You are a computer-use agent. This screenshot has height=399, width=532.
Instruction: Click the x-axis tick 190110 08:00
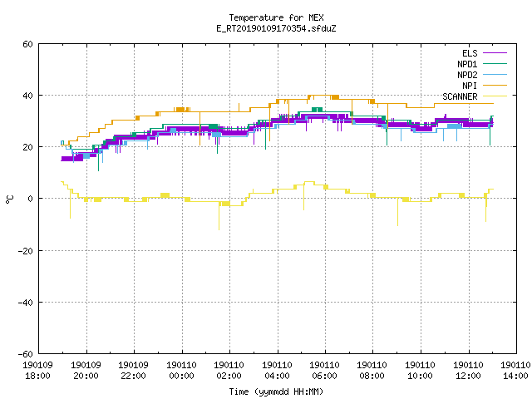click(372, 371)
